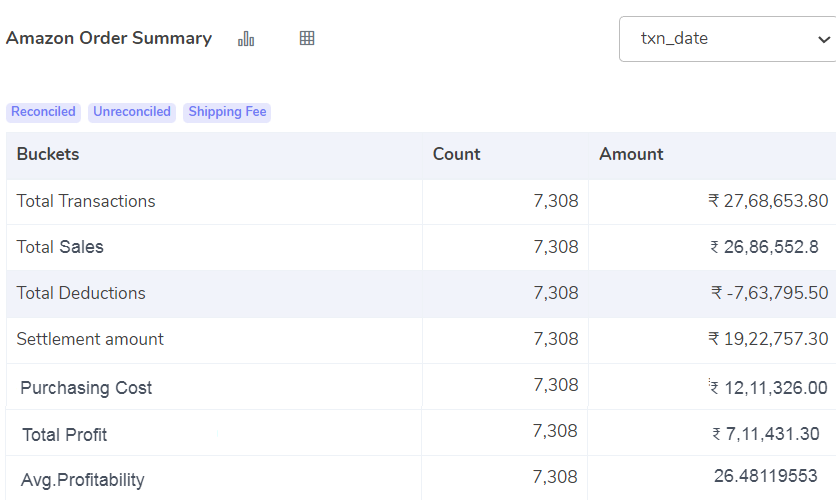Screen dimensions: 836x500
Task: Select the Unreconciled tag
Action: 132,112
